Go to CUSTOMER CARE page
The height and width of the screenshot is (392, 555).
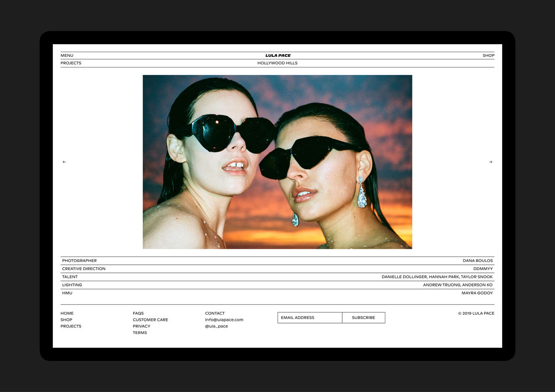150,320
